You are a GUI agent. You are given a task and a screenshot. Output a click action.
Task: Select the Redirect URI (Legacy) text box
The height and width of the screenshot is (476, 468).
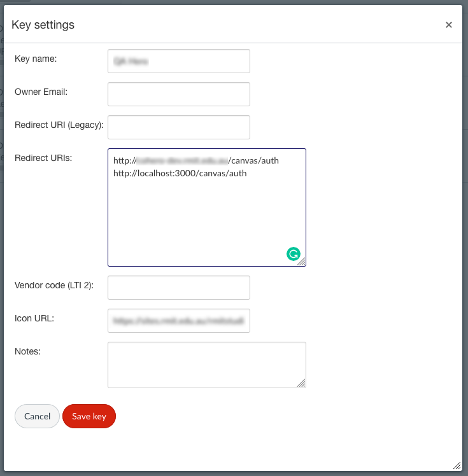(179, 127)
